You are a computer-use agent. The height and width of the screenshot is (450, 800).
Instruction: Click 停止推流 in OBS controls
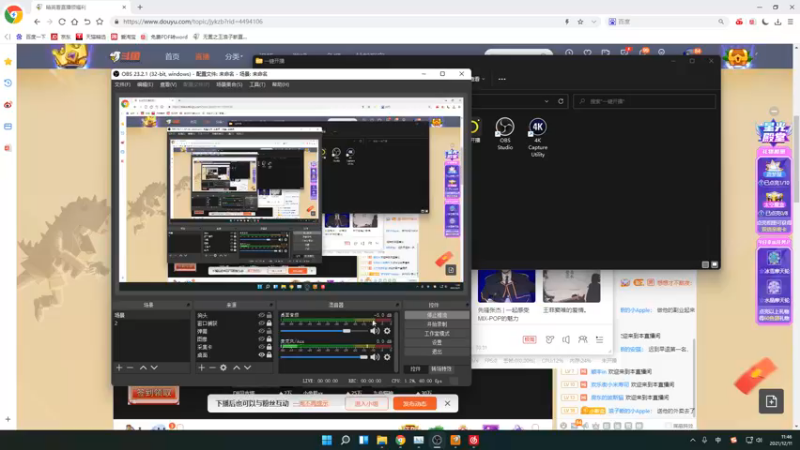click(x=437, y=315)
